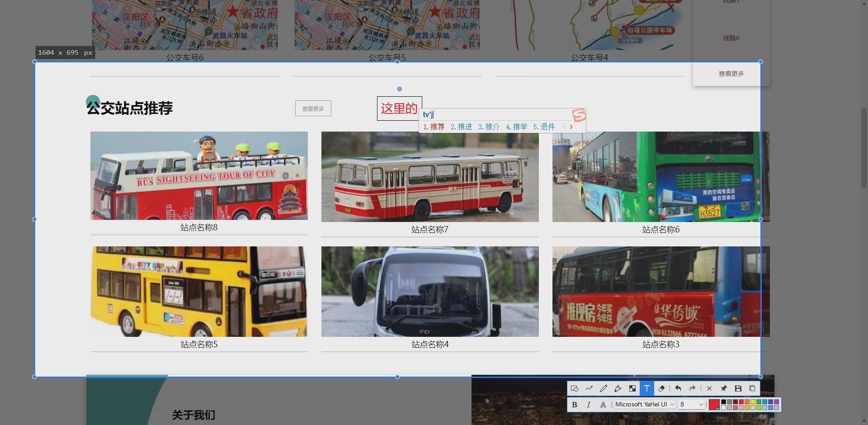This screenshot has width=868, height=425.
Task: Click the 站点名称6 caption
Action: click(661, 230)
